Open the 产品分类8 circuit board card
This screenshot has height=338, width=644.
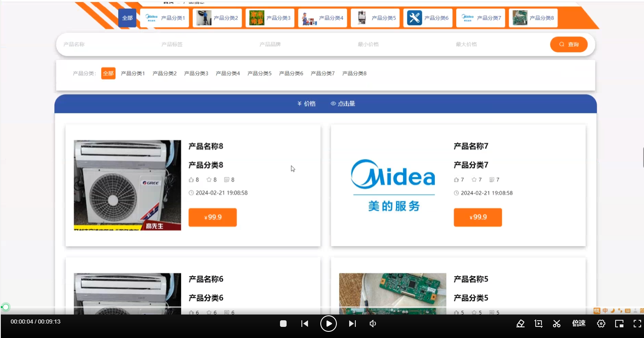(533, 18)
